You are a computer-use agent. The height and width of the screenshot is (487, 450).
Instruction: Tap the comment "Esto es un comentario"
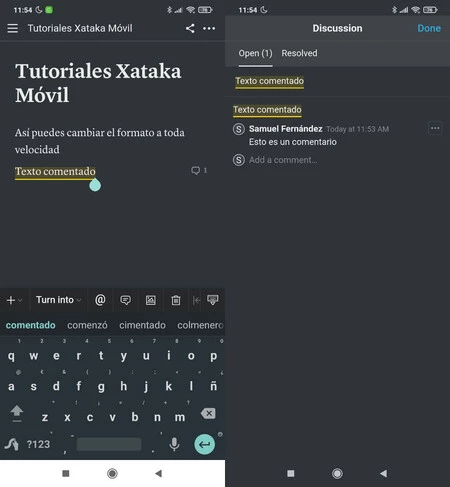[x=293, y=142]
